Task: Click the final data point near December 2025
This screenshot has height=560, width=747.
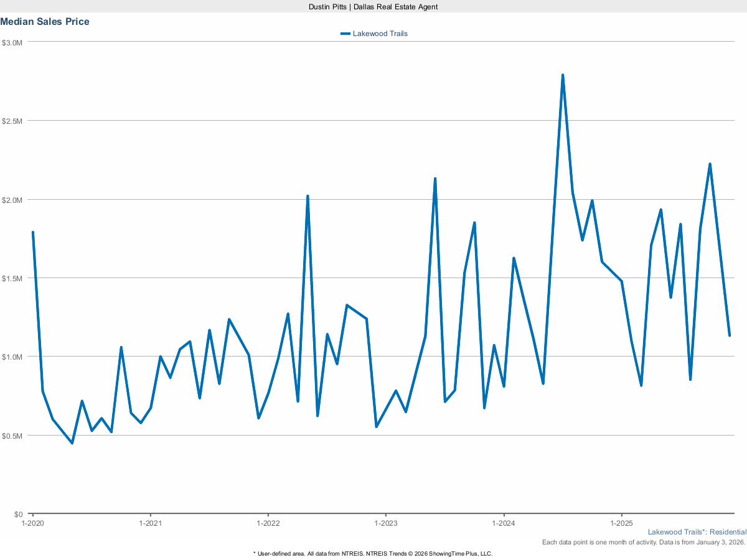Action: [730, 335]
